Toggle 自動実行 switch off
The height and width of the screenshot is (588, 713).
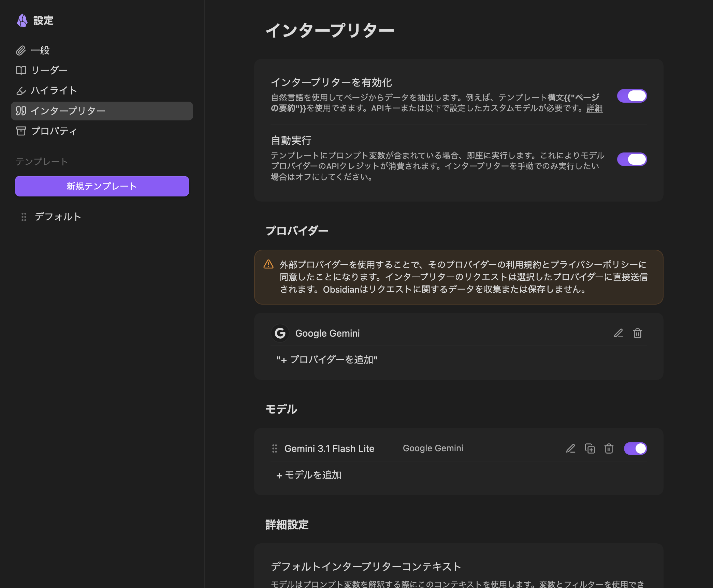pyautogui.click(x=632, y=159)
